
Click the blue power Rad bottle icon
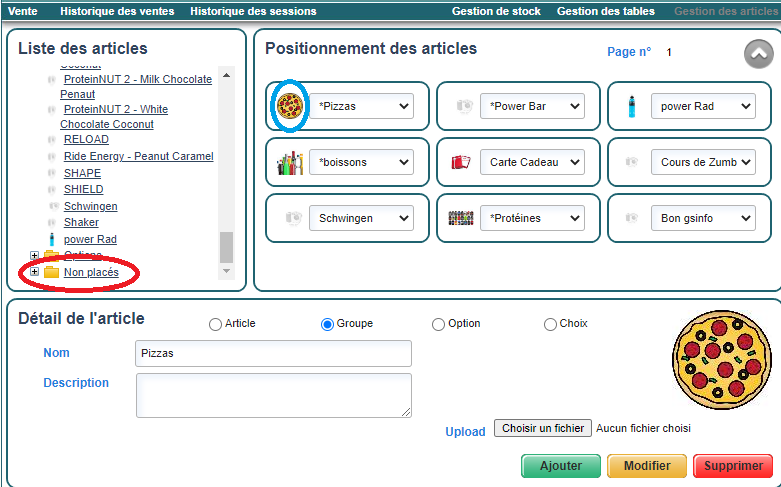(x=631, y=105)
